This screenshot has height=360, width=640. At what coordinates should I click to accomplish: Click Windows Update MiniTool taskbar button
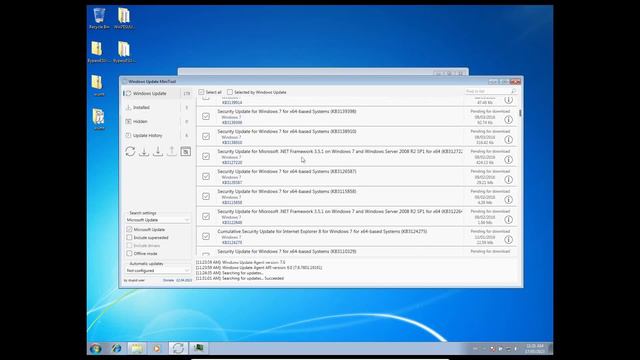point(178,348)
